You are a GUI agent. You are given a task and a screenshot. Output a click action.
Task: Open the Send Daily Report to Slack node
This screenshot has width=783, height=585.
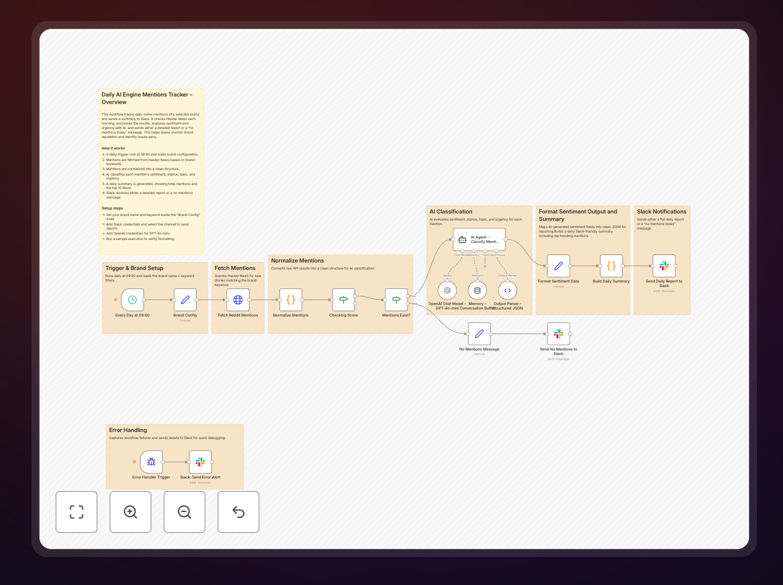coord(664,266)
